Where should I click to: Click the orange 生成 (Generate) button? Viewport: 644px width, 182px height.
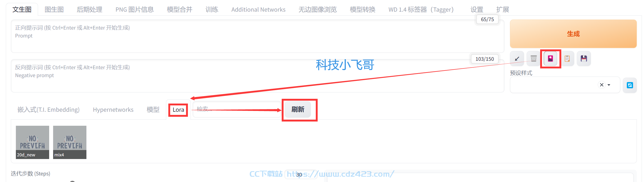pos(573,34)
